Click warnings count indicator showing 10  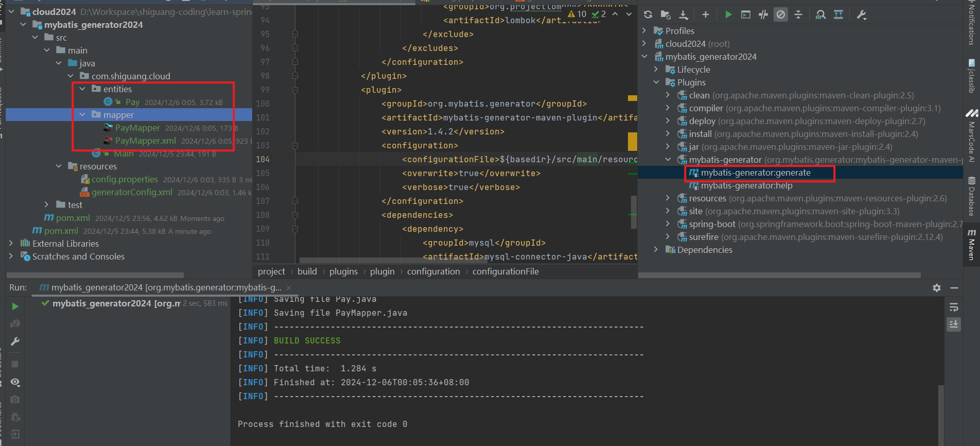click(x=577, y=14)
